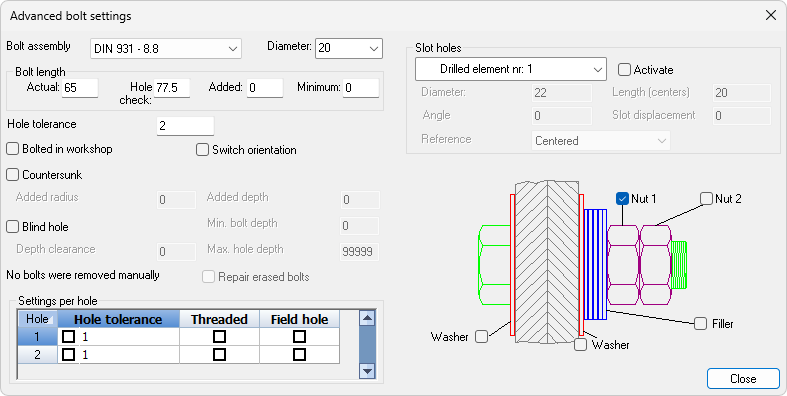Select row 1 header in hole table

click(x=38, y=336)
